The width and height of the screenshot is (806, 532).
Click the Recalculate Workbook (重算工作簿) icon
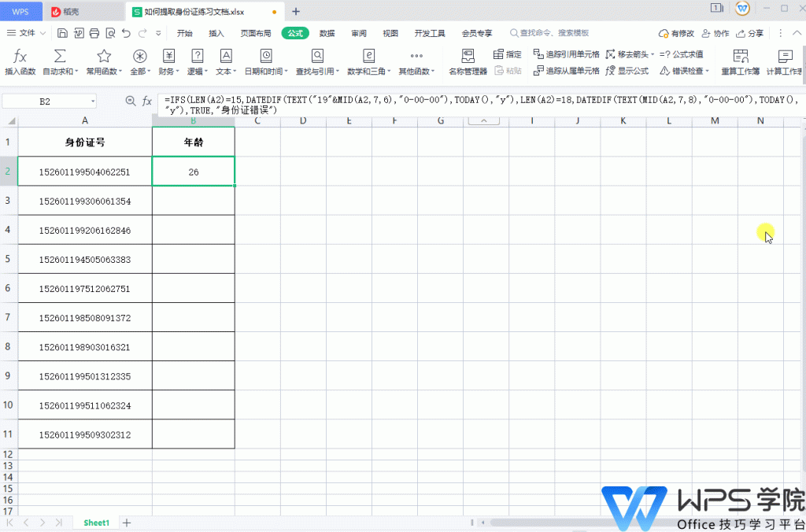tap(740, 56)
